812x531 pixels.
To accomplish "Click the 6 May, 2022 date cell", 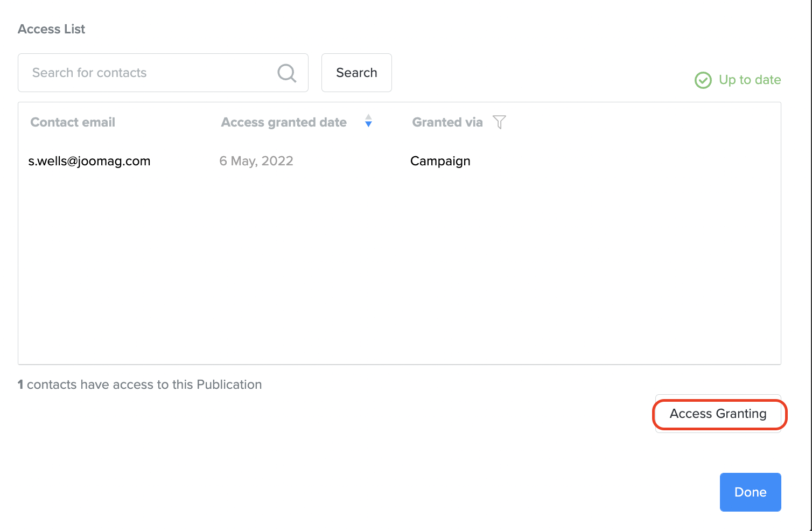I will click(256, 161).
